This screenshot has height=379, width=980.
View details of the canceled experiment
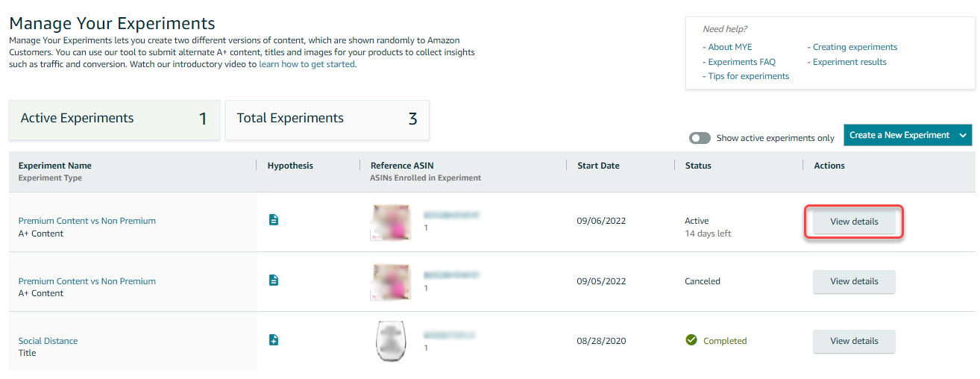854,281
